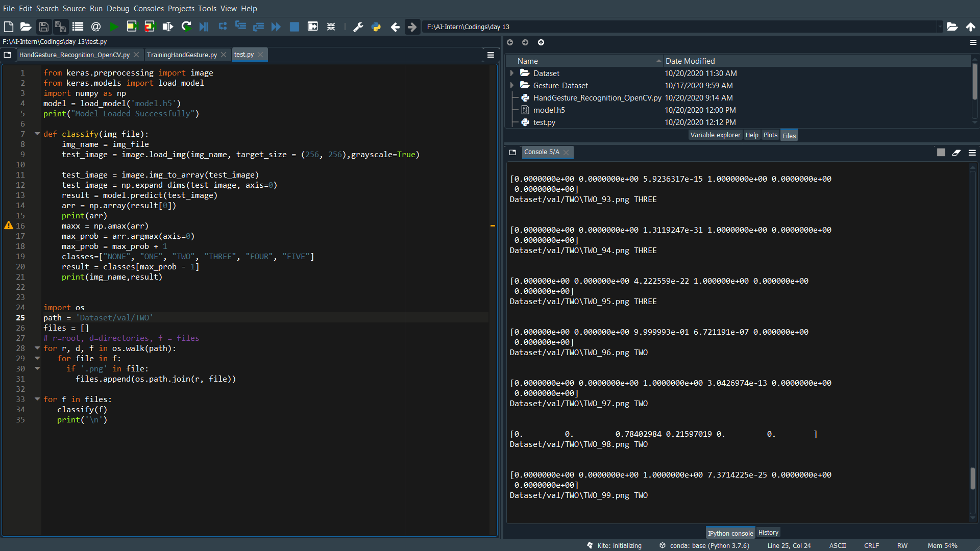Viewport: 980px width, 551px height.
Task: Toggle fold on the for f in files loop
Action: (x=37, y=399)
